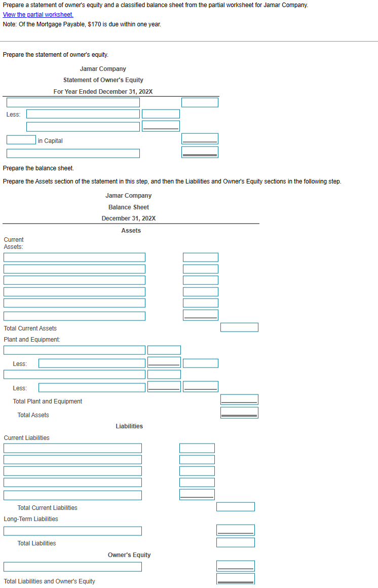
Task: Select the first Current Liabilities description field
Action: (x=72, y=448)
